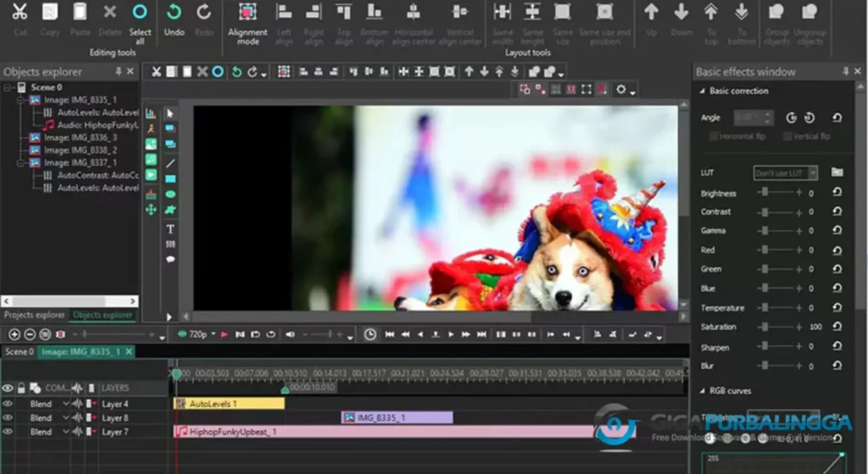Viewport: 868px width, 474px height.
Task: Select the ellipse shape tool
Action: pyautogui.click(x=170, y=194)
